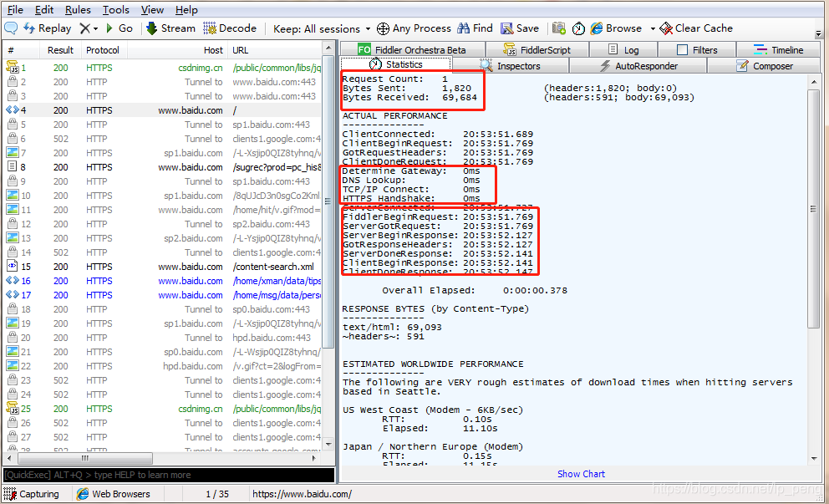Select session 15 /content-search.xml row

[x=163, y=267]
